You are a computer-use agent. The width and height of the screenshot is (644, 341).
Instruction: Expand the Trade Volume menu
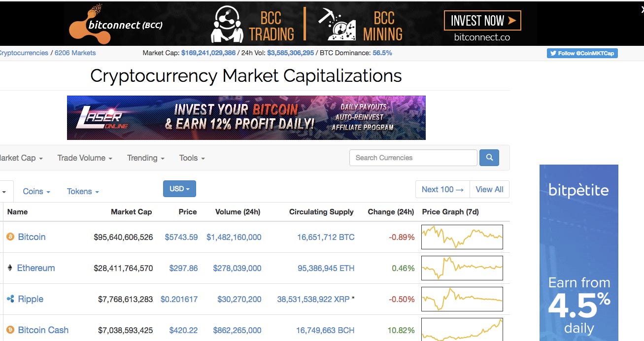pos(85,158)
